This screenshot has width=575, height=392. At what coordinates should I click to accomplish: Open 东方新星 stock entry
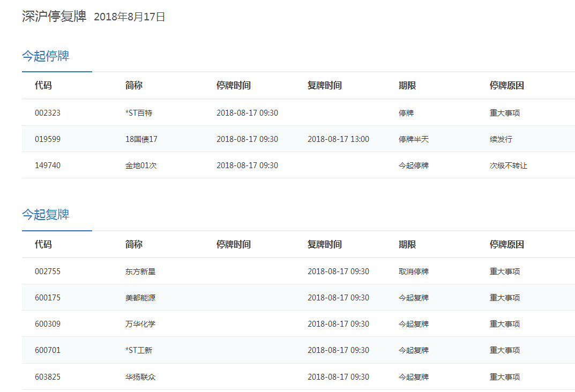point(140,272)
